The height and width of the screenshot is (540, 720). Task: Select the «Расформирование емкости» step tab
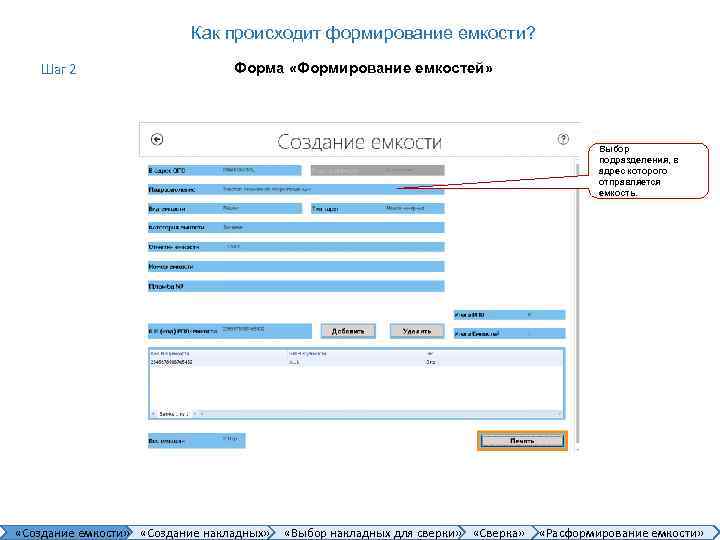tap(622, 533)
